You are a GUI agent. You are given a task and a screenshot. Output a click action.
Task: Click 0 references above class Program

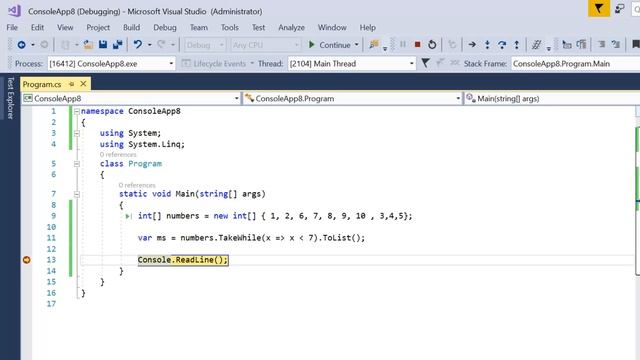pyautogui.click(x=118, y=155)
